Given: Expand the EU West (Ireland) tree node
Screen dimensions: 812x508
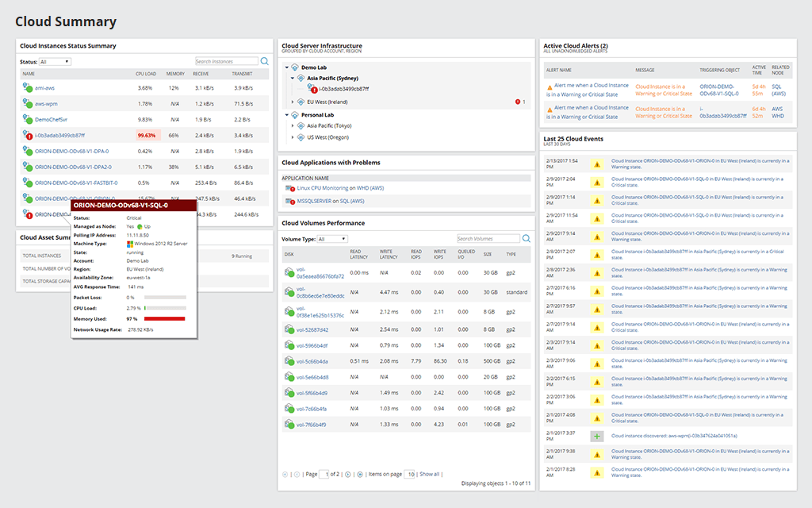Looking at the screenshot, I should click(293, 102).
